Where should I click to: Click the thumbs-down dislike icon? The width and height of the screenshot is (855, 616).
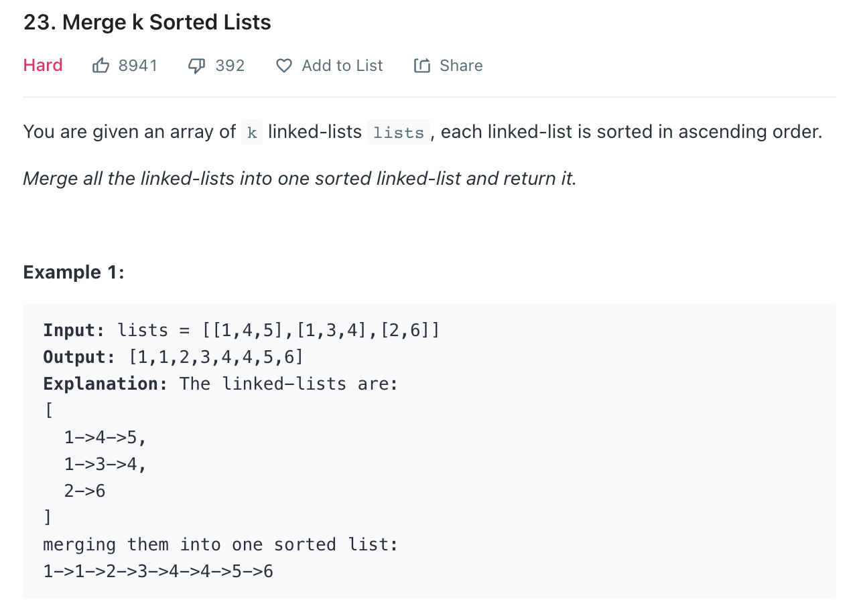tap(197, 66)
